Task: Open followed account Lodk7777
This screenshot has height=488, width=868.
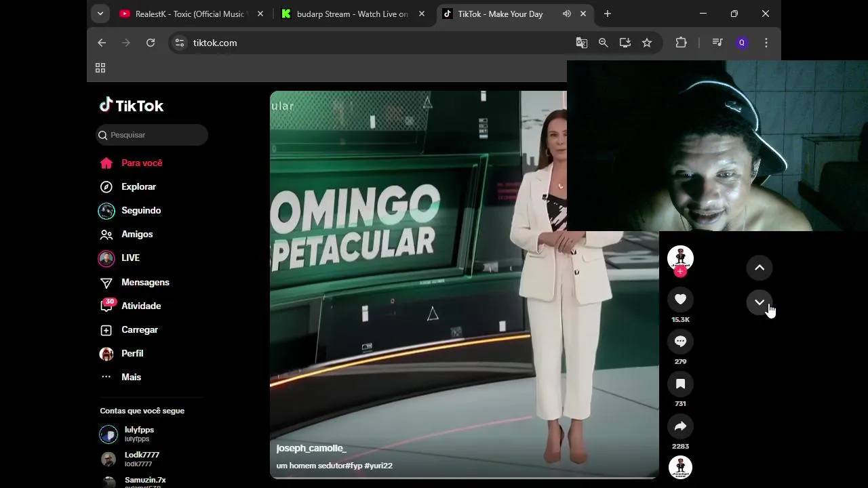Action: tap(130, 459)
